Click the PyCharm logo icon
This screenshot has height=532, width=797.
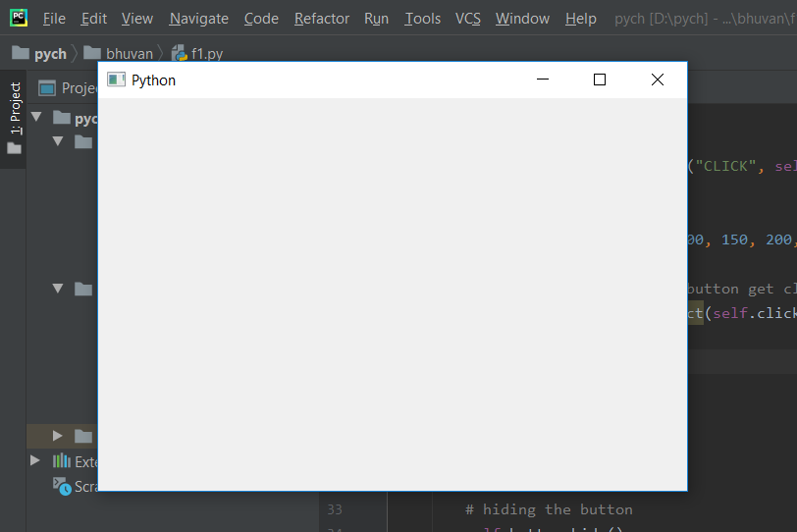(x=19, y=18)
